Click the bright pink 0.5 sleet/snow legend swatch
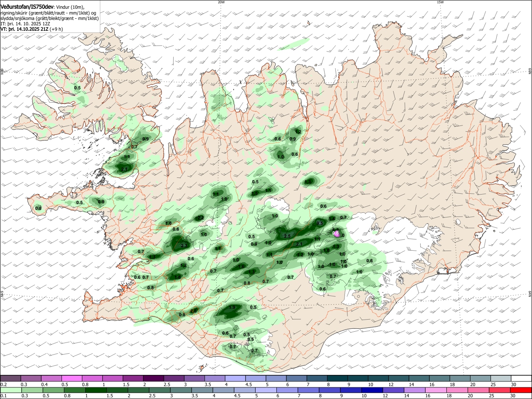532x399 pixels. [x=72, y=378]
